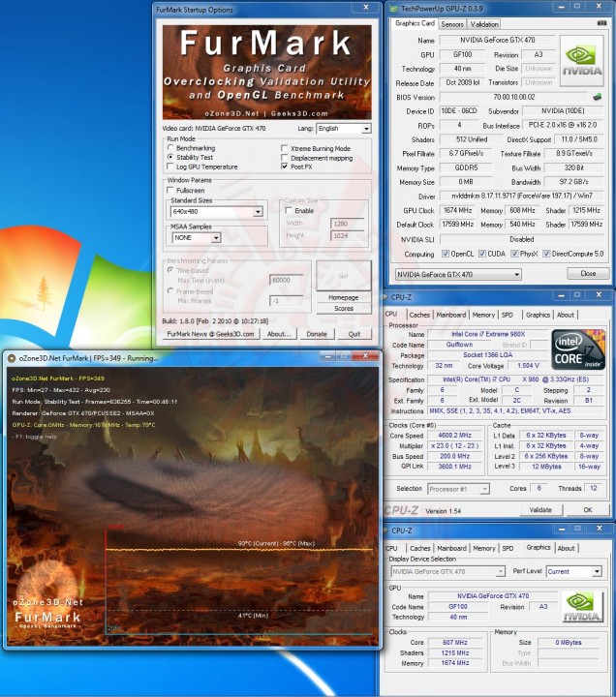Image resolution: width=616 pixels, height=697 pixels.
Task: Click the Max Time 60000 field
Action: 286,280
